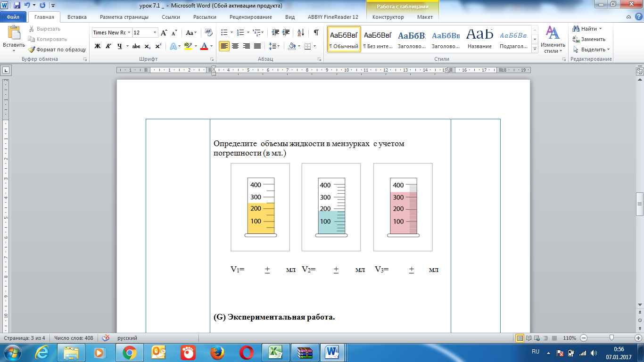Expand the numbering list dropdown

(247, 33)
